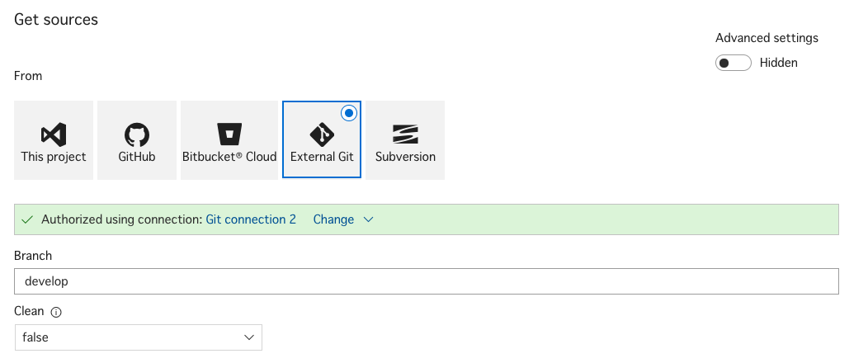Click the Clean dropdown arrow

[249, 337]
